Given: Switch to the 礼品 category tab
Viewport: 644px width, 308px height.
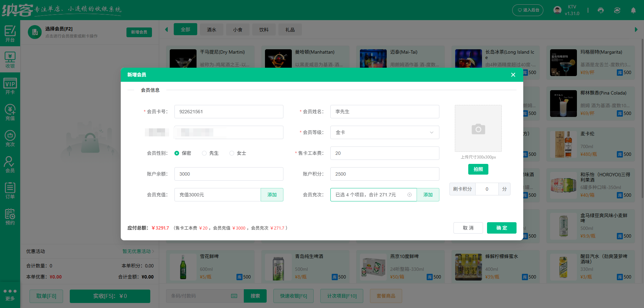Looking at the screenshot, I should point(290,30).
